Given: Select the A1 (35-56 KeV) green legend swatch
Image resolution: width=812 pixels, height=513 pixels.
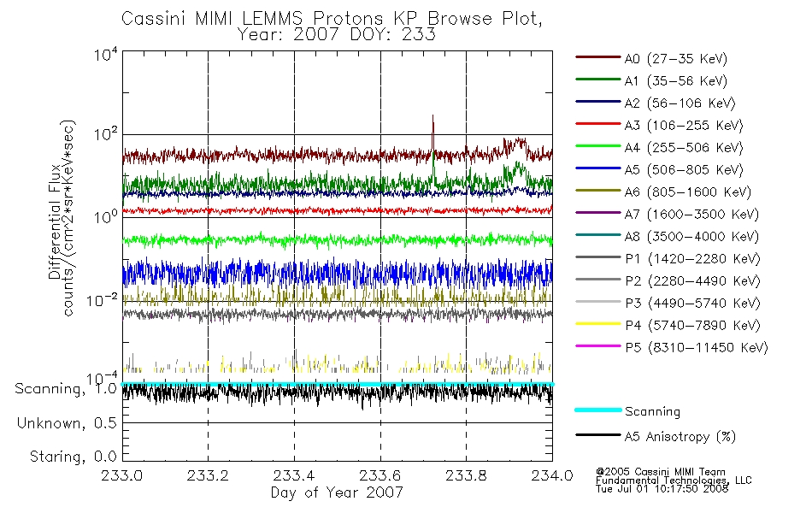Looking at the screenshot, I should (x=598, y=80).
